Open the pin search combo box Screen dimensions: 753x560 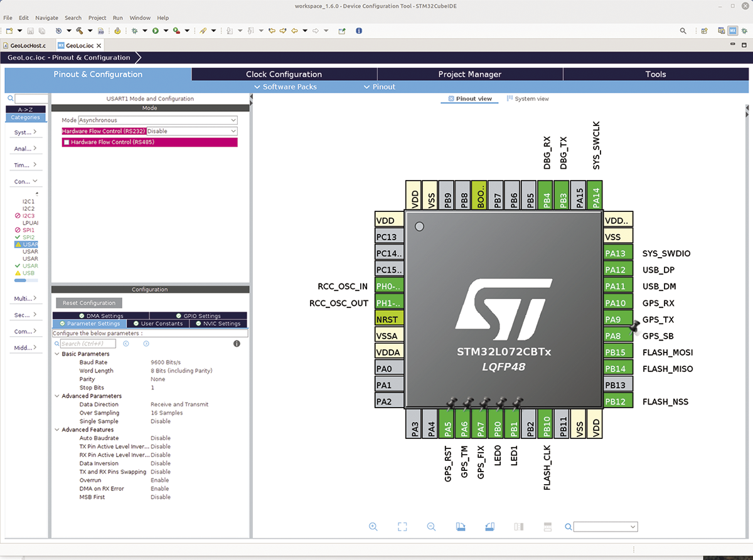click(606, 527)
